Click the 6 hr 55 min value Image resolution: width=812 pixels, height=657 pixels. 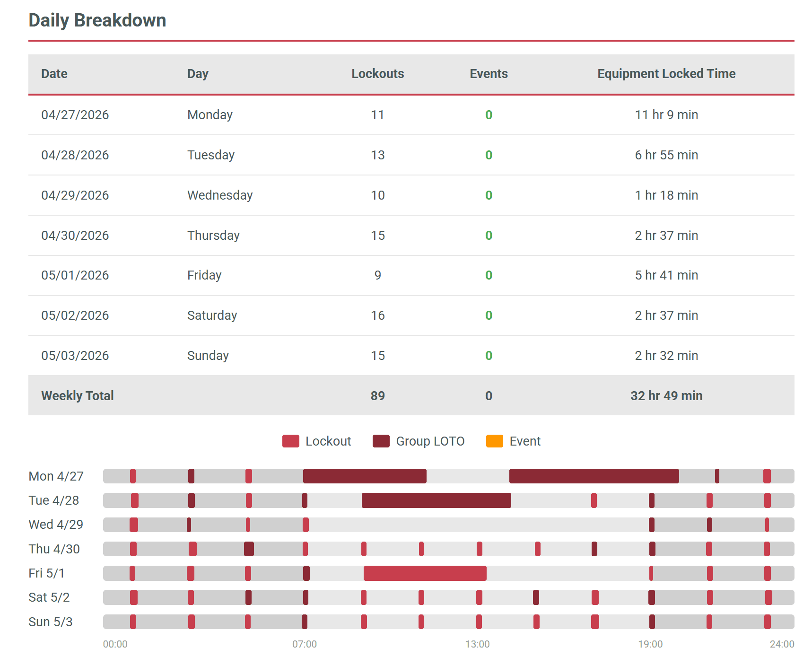tap(666, 155)
